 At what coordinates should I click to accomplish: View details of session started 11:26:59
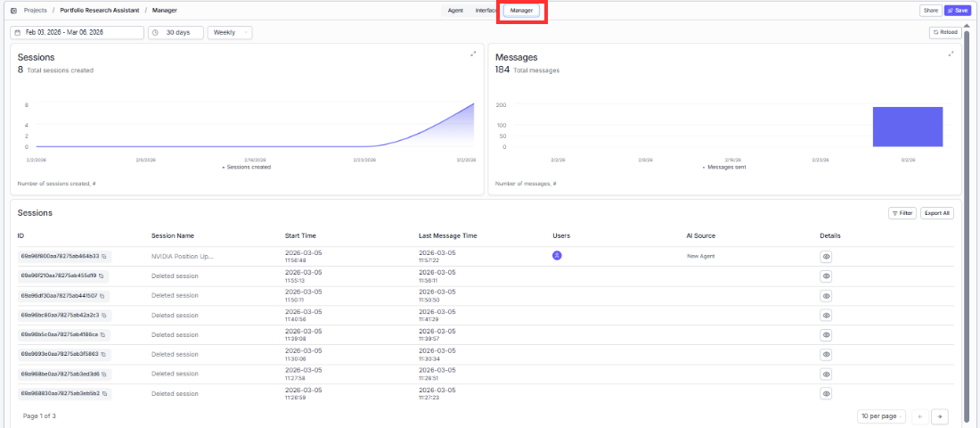(x=826, y=393)
